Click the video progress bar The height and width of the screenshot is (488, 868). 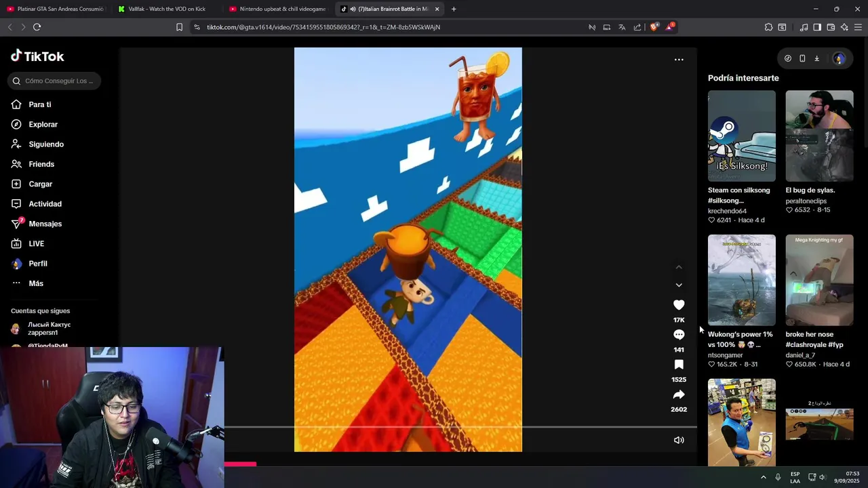(460, 427)
